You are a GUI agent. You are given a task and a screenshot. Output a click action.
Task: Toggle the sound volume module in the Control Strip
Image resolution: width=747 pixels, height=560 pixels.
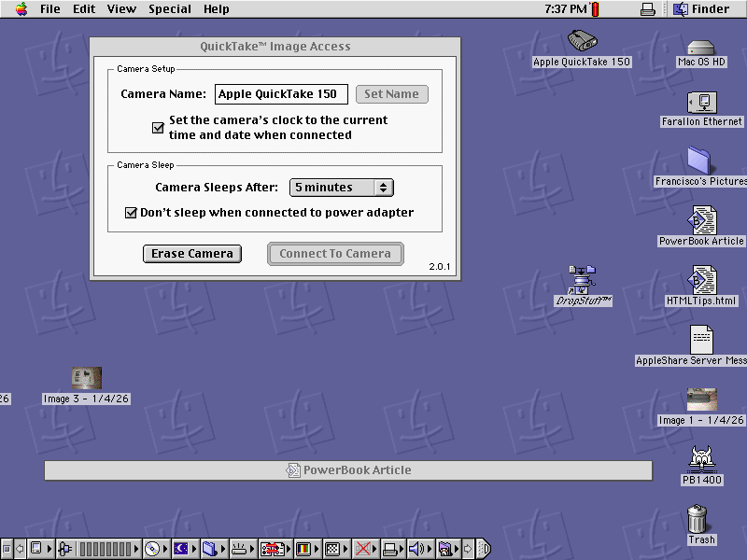point(416,548)
